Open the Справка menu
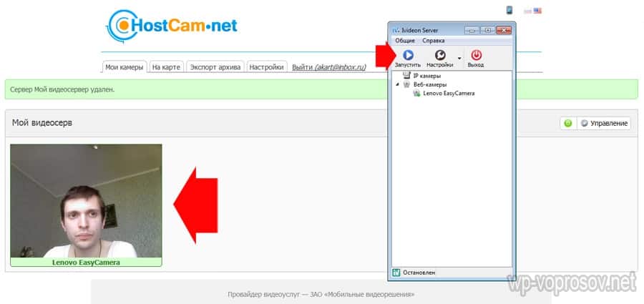644x304 pixels. pyautogui.click(x=433, y=41)
